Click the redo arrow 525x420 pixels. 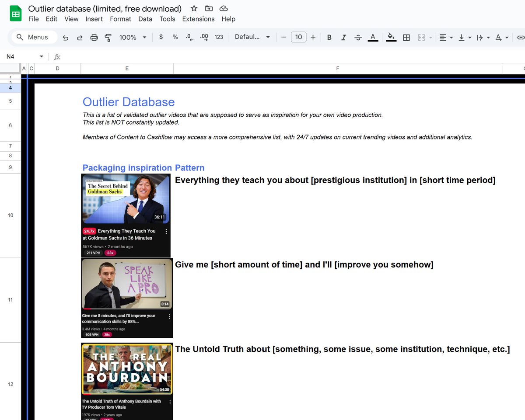point(80,38)
